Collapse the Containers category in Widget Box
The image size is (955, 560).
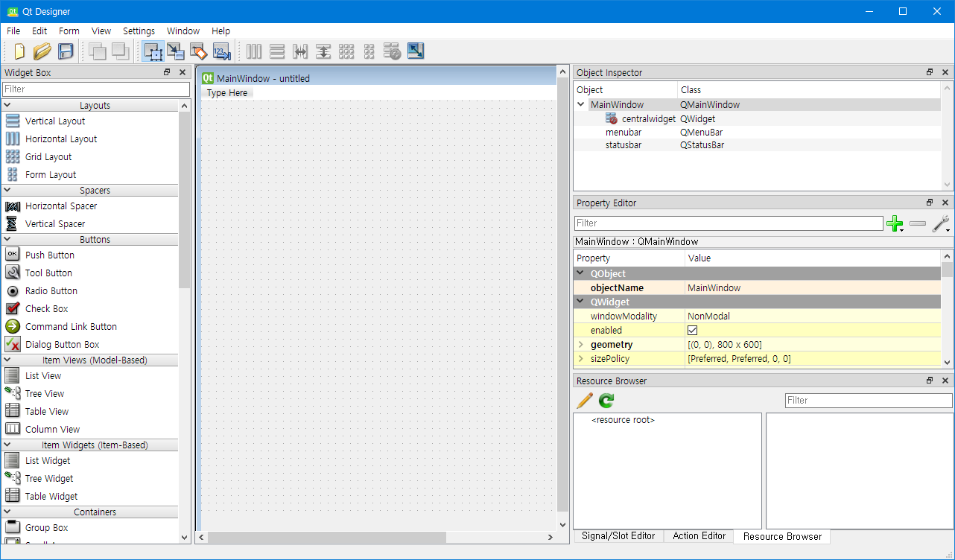[x=7, y=512]
